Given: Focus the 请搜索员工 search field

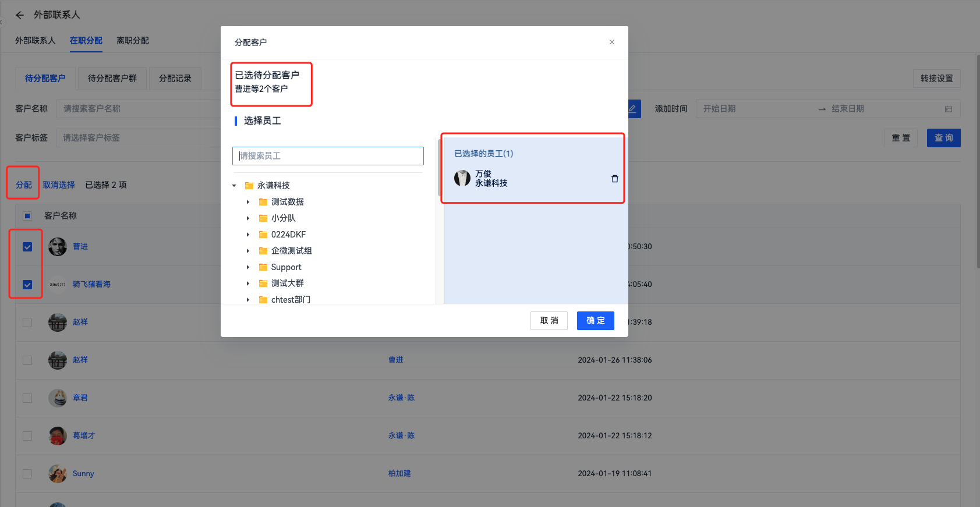Looking at the screenshot, I should (x=328, y=156).
